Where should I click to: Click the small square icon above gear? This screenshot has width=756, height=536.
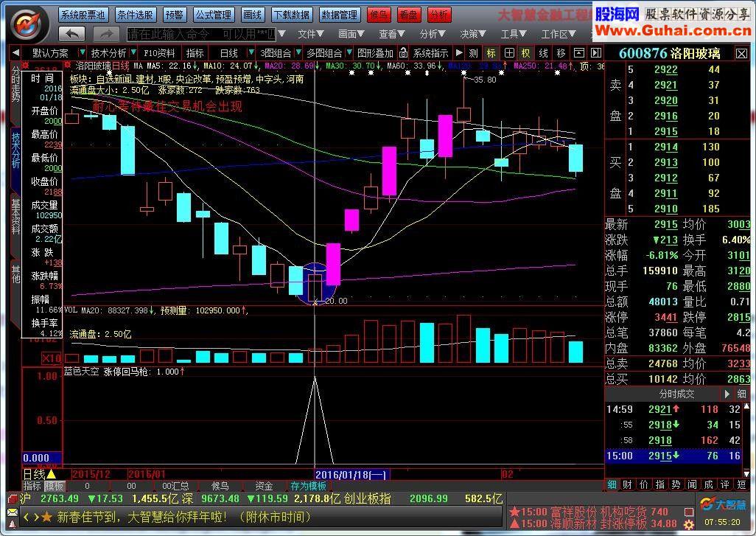tap(689, 512)
